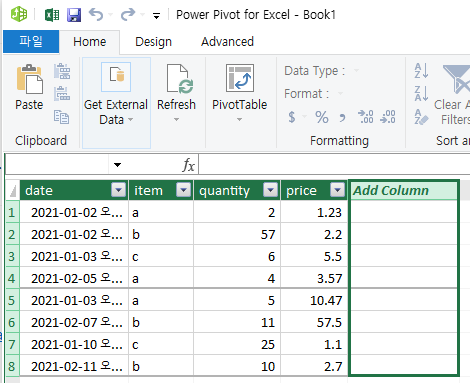Screen dimensions: 470x383
Task: Click the Power Pivot cube icon in title bar
Action: pyautogui.click(x=19, y=14)
